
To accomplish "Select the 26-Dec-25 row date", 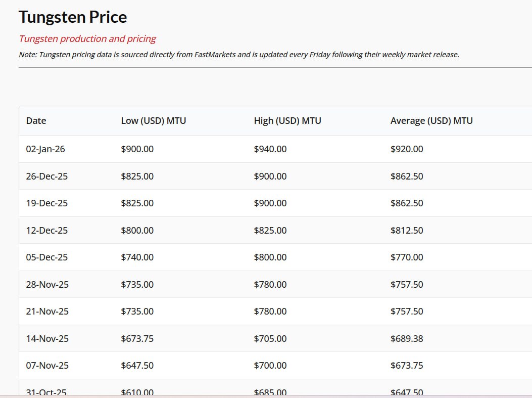I will (47, 176).
